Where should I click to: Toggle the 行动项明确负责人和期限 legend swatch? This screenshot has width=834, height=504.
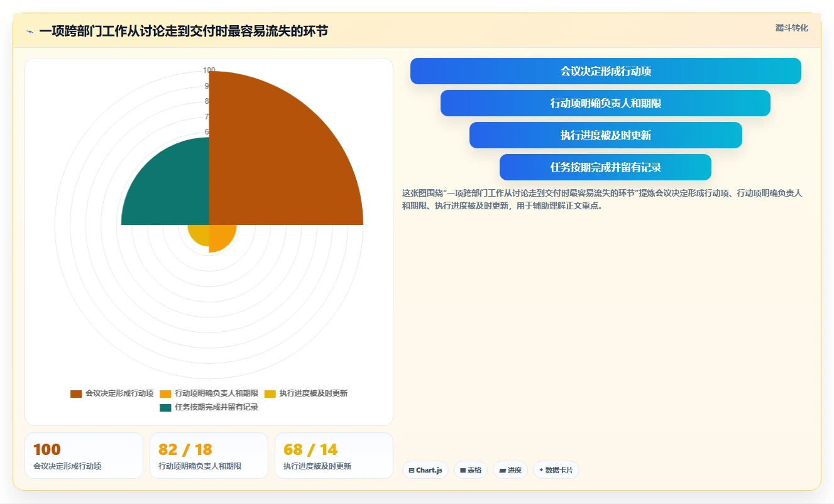click(165, 393)
